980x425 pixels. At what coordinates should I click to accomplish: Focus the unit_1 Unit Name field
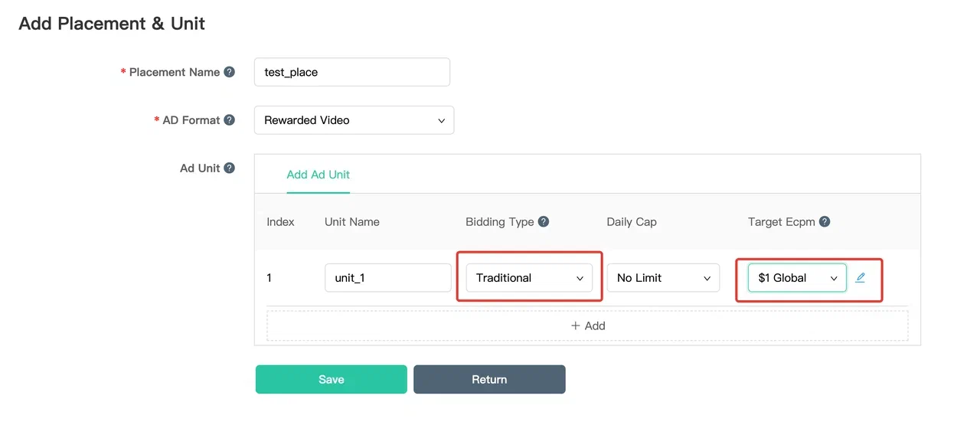pos(387,278)
